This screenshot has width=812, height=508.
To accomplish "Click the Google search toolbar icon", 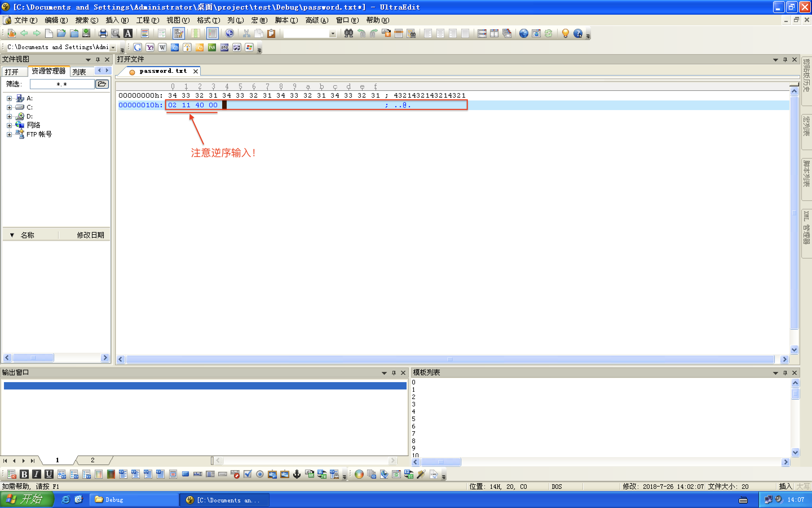I will pyautogui.click(x=138, y=47).
